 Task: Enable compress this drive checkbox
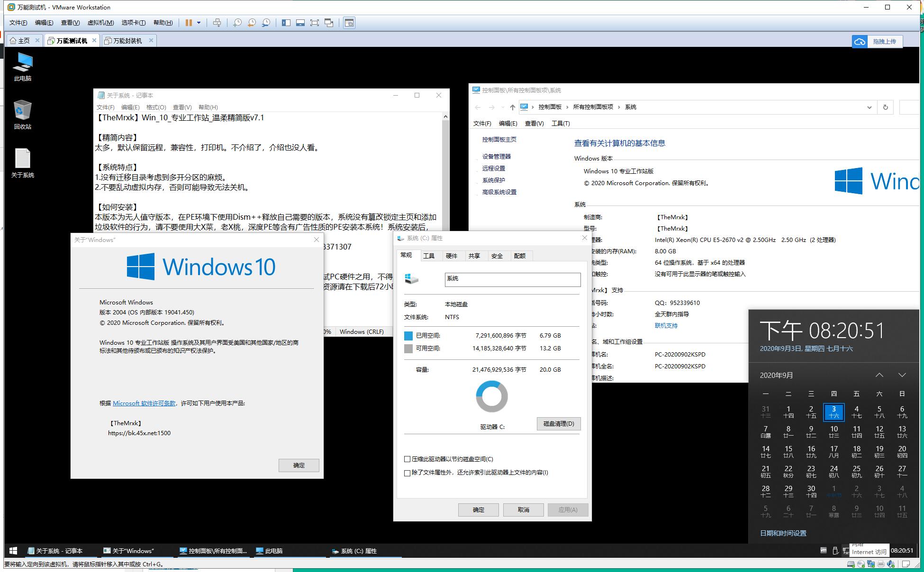407,459
